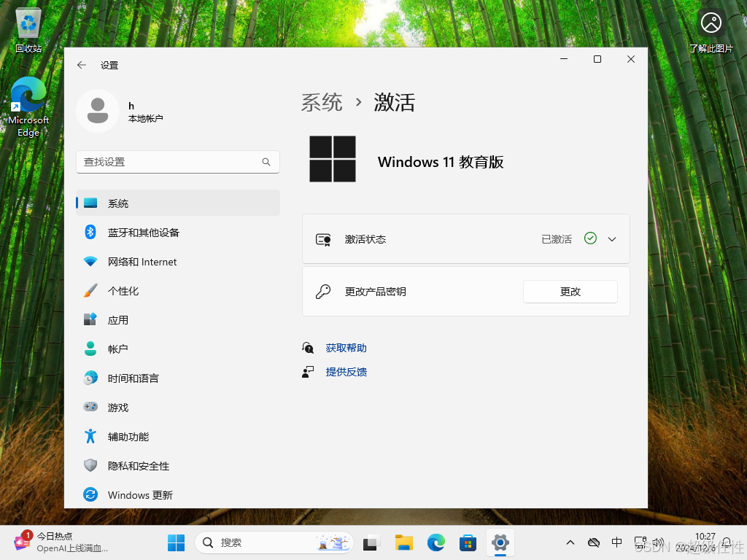This screenshot has width=747, height=560.
Task: Click the green activated checkmark icon
Action: [x=590, y=238]
